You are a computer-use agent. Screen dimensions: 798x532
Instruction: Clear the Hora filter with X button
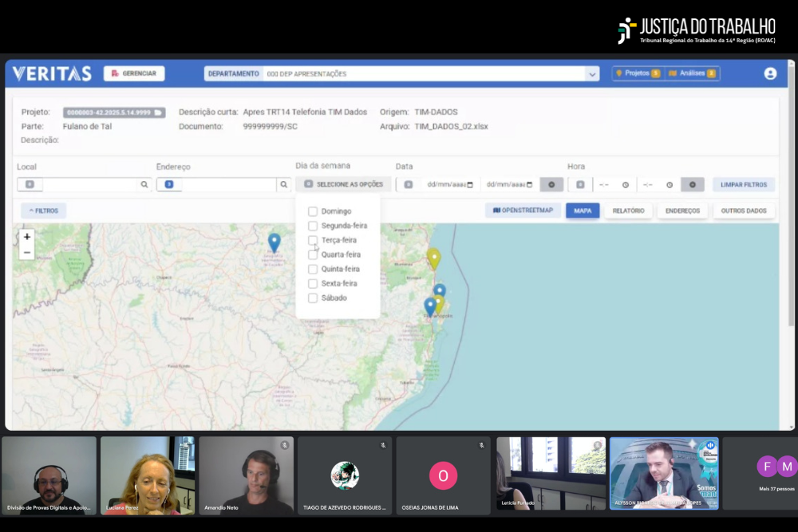[x=692, y=184]
